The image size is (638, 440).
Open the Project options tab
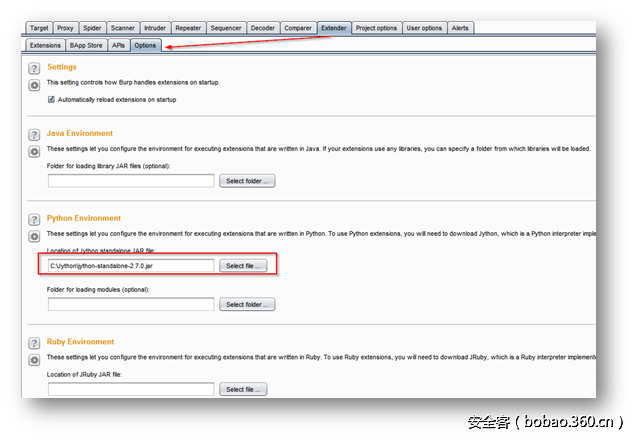click(376, 28)
